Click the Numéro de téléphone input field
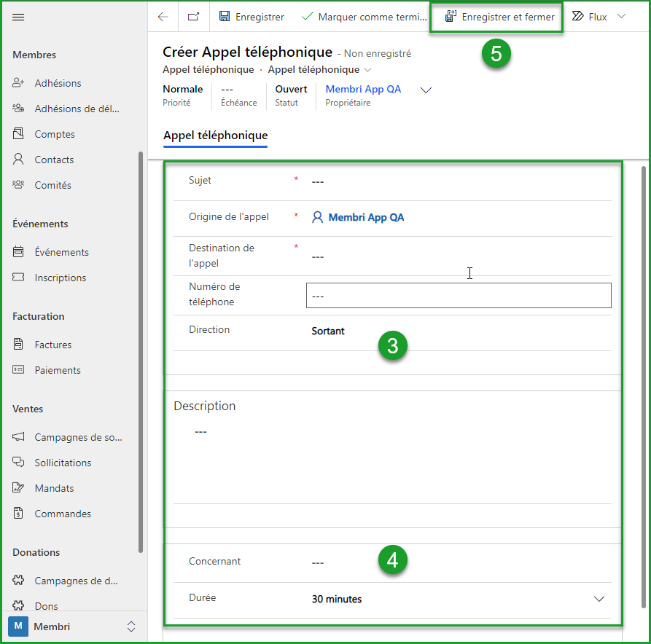Viewport: 651px width, 644px height. pyautogui.click(x=458, y=296)
